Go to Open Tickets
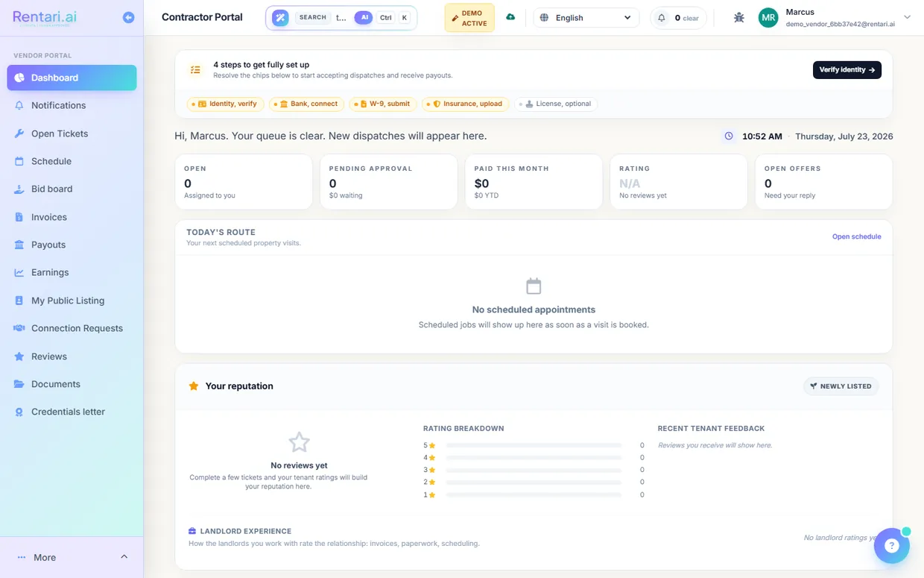This screenshot has height=578, width=924. pos(72,133)
